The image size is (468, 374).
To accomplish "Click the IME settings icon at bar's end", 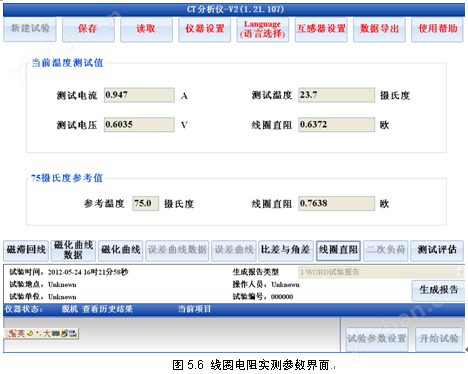I will point(73,333).
